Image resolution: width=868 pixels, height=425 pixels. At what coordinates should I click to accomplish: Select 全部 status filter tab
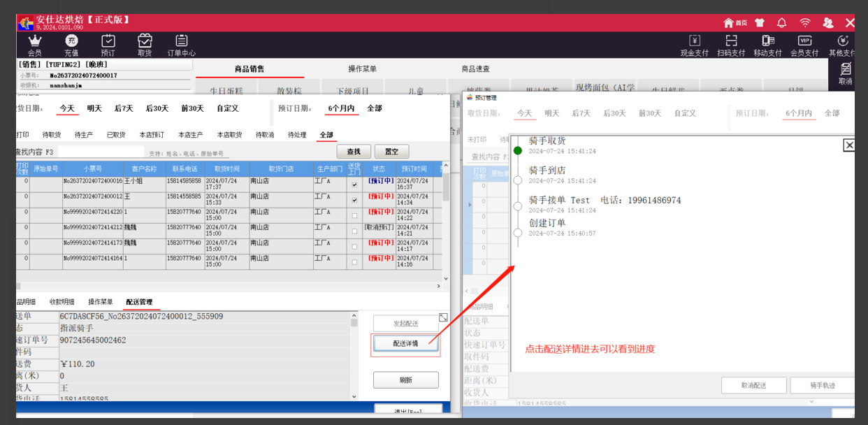(x=326, y=135)
